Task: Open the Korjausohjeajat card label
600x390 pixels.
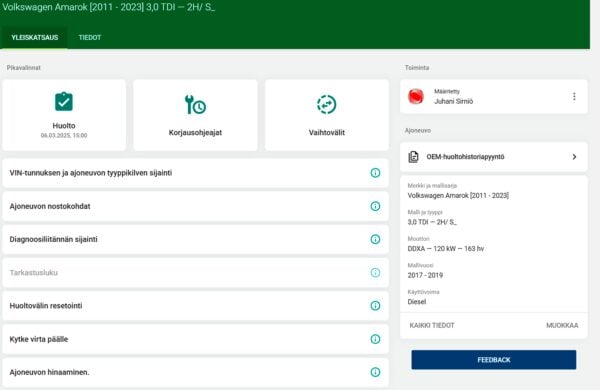Action: [195, 132]
